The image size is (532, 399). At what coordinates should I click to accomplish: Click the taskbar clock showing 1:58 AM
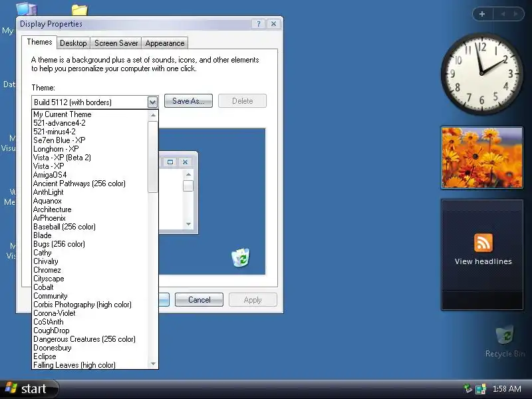tap(507, 389)
